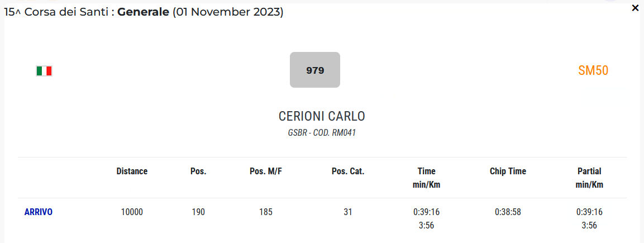This screenshot has width=644, height=243.
Task: Click the Partial min/Km column header
Action: pyautogui.click(x=589, y=177)
